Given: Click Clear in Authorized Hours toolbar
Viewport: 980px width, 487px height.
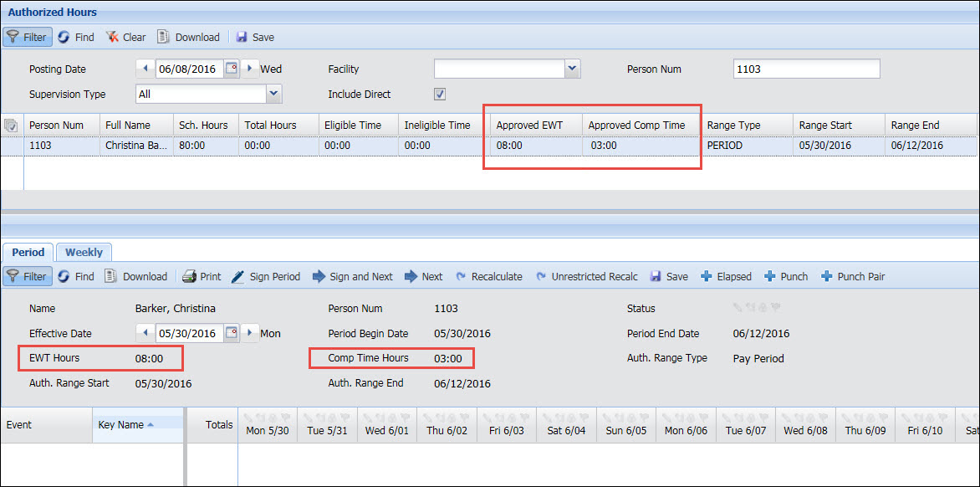Looking at the screenshot, I should pyautogui.click(x=125, y=37).
